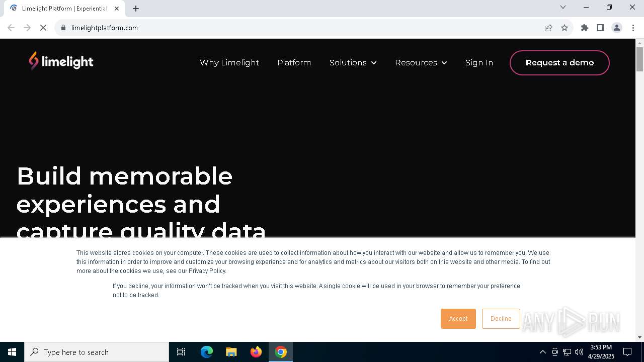Open Chrome three-dot menu
Screen dimensions: 644x362
click(x=633, y=28)
